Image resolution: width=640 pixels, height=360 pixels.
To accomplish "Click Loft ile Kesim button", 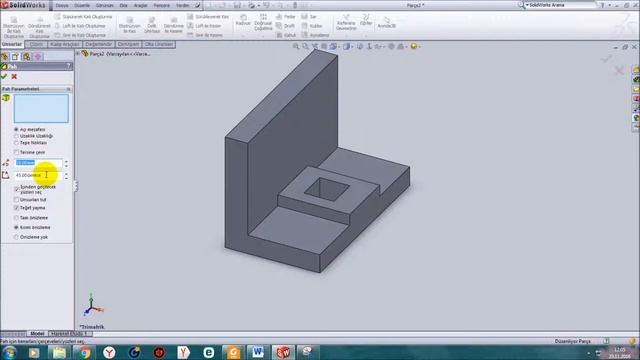I will pyautogui.click(x=204, y=26).
